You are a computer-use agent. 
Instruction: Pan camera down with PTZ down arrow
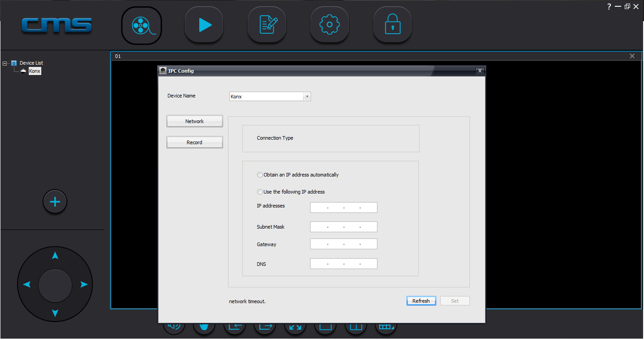click(x=55, y=313)
